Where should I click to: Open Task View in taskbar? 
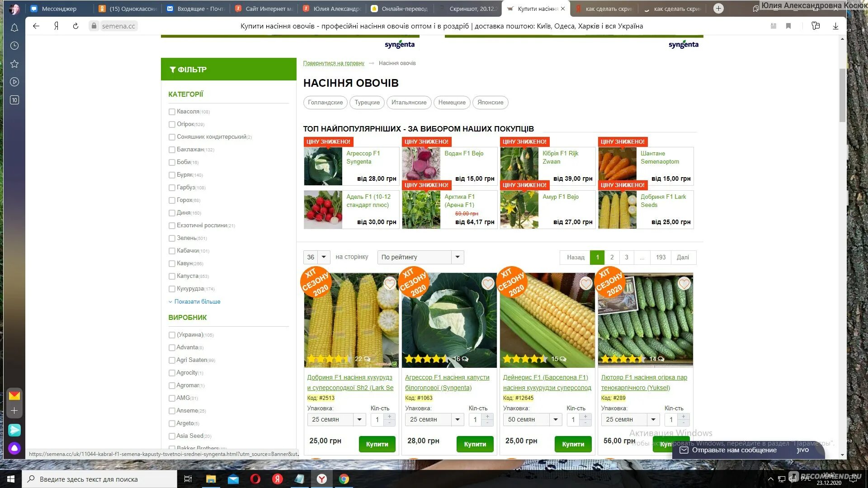pos(188,479)
